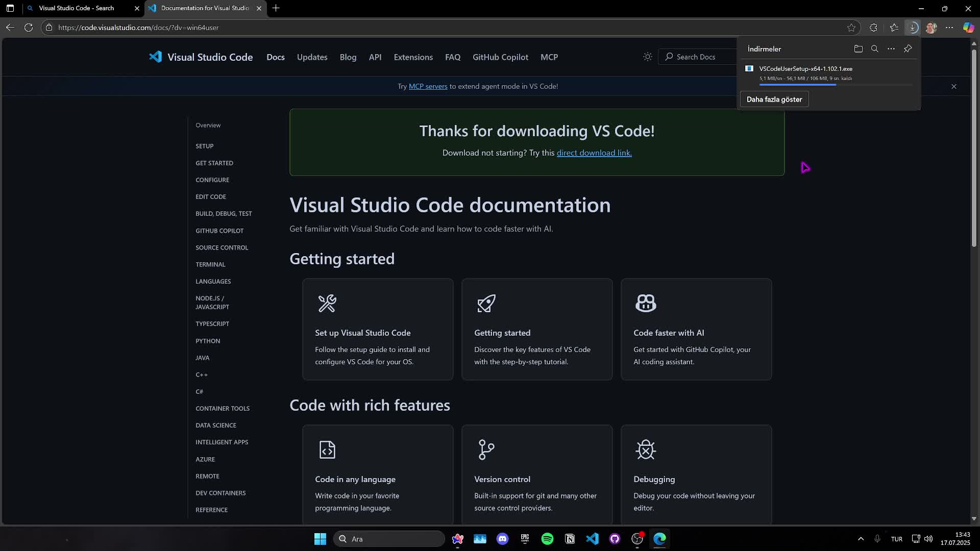Viewport: 980px width, 551px height.
Task: Open Windows Start menu
Action: point(320,539)
